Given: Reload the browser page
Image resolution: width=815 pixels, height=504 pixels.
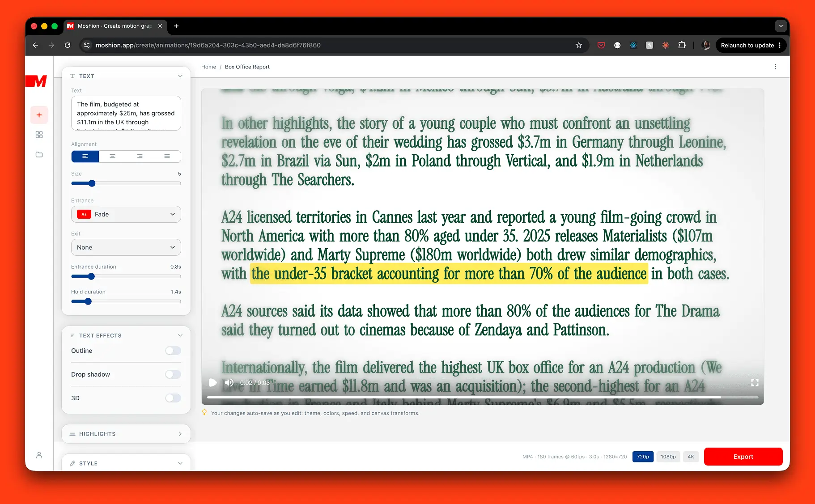Looking at the screenshot, I should 68,45.
